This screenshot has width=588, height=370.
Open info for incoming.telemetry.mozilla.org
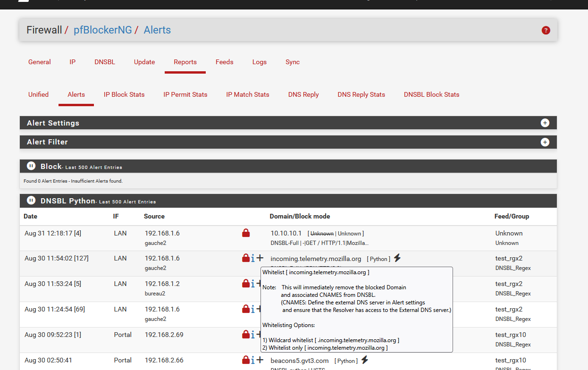(253, 258)
